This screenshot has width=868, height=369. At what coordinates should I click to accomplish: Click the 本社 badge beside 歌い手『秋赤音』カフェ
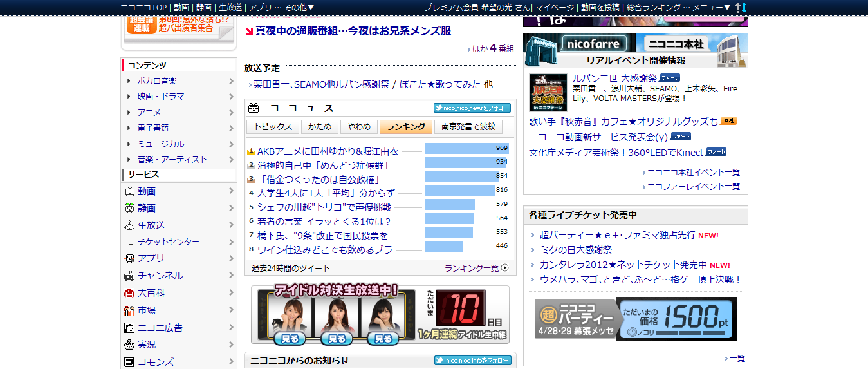(728, 121)
